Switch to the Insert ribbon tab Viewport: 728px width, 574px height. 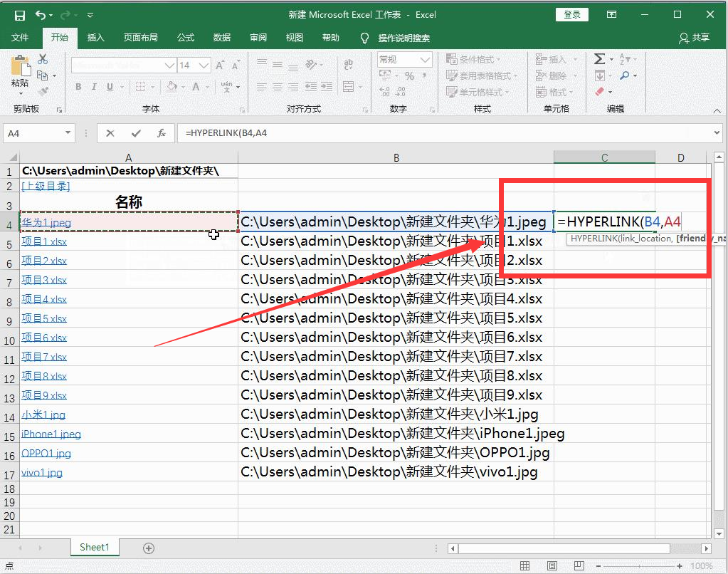pos(95,38)
